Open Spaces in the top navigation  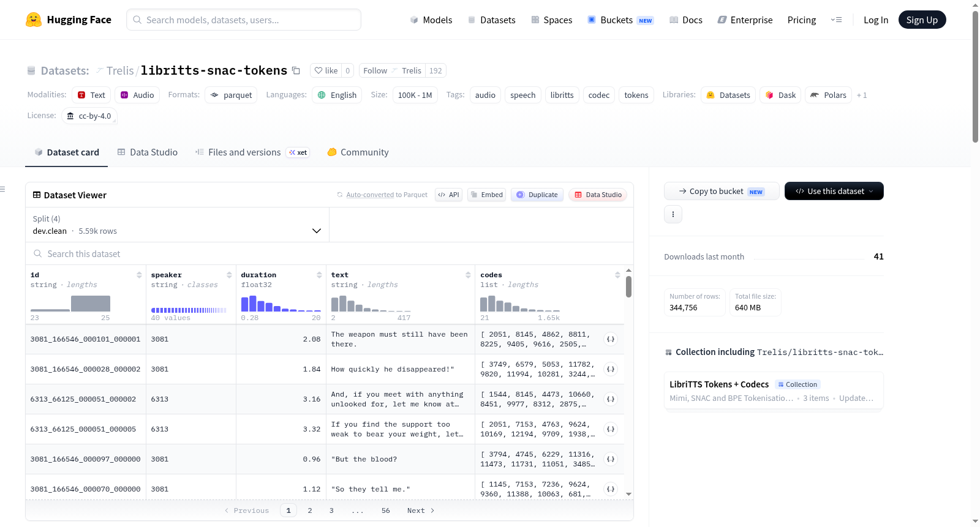coord(552,20)
